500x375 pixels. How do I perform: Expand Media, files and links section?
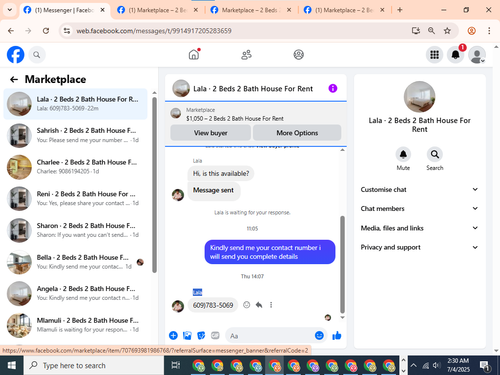coord(419,228)
